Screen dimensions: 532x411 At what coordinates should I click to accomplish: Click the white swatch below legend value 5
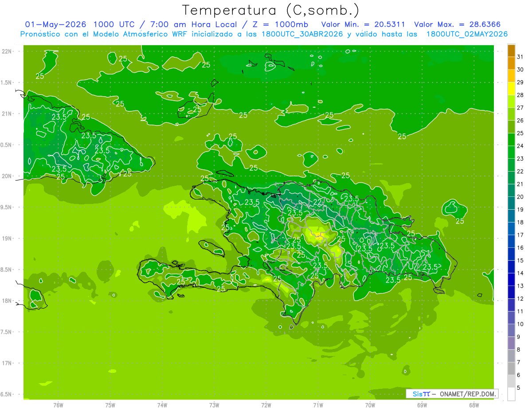click(x=511, y=394)
